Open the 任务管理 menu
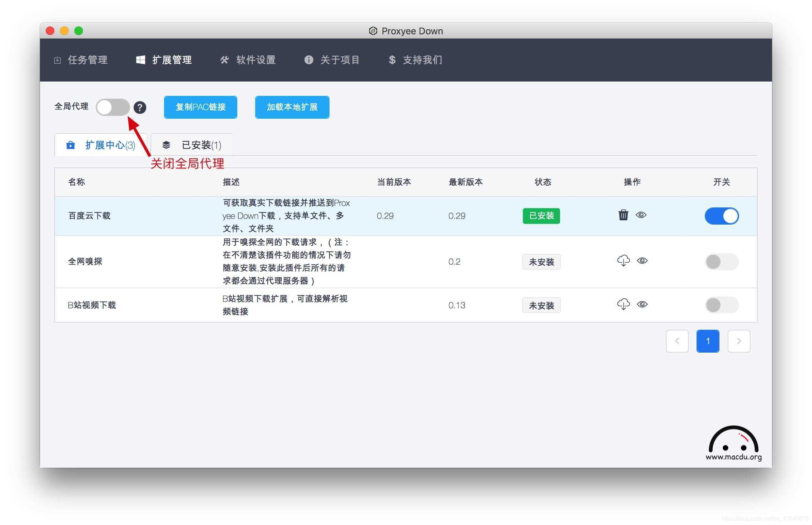The image size is (812, 525). click(x=81, y=60)
